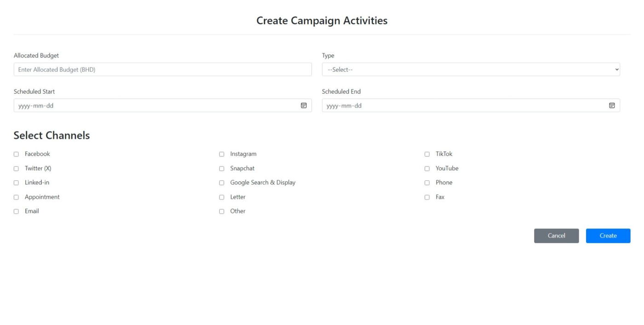
Task: Check the Appointment checkbox
Action: tap(16, 197)
